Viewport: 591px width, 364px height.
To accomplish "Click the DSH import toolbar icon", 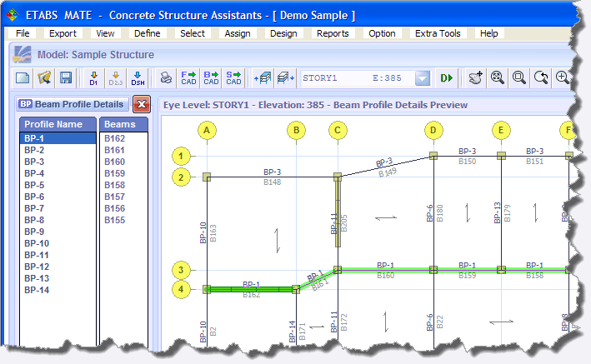I will (x=137, y=77).
